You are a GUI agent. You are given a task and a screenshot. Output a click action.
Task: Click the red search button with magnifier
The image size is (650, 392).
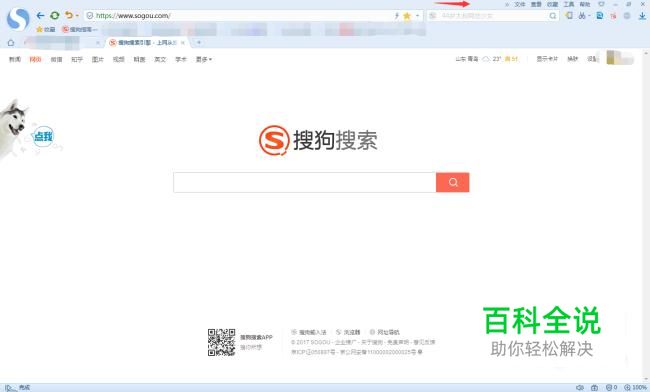[x=453, y=182]
